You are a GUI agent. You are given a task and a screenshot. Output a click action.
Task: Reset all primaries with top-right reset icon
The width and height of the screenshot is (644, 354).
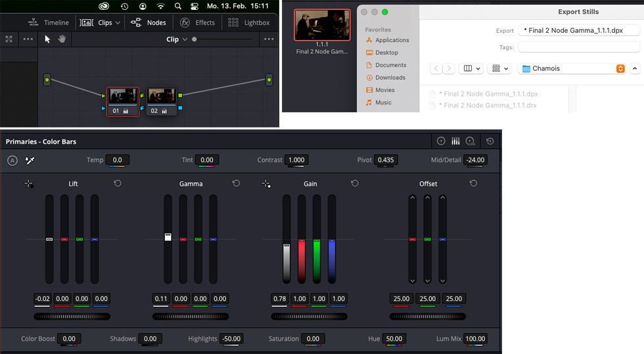(x=490, y=141)
